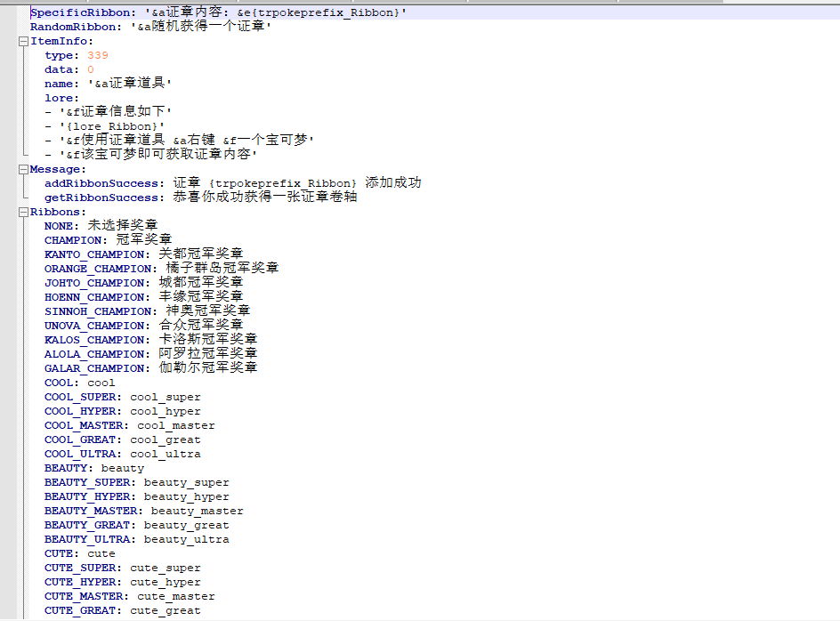Click the BEAUTY: beauty line

coord(93,468)
